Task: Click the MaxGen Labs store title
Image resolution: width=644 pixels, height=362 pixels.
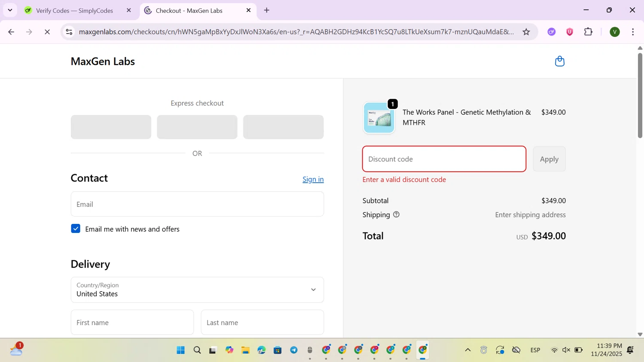Action: (x=103, y=61)
